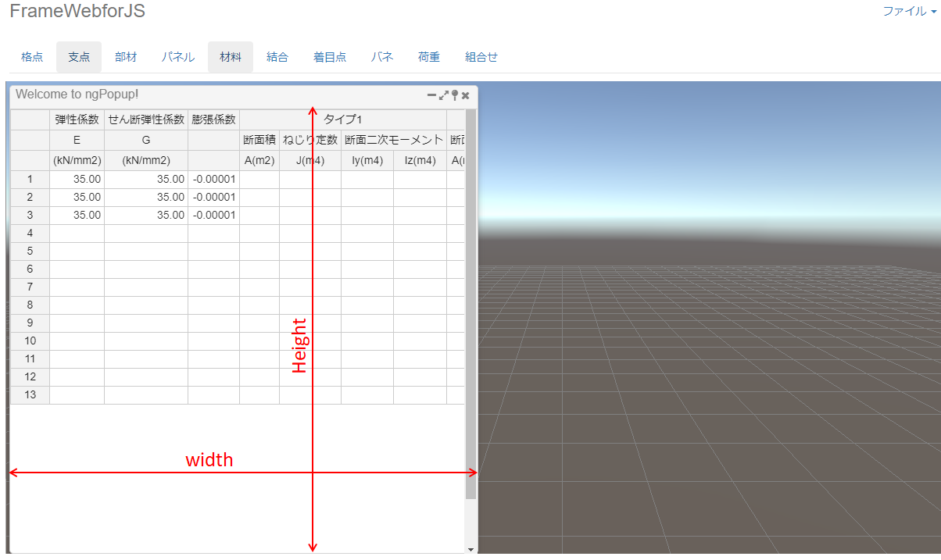Viewport: 941px width, 560px height.
Task: Open the 部材 tab
Action: pyautogui.click(x=126, y=56)
